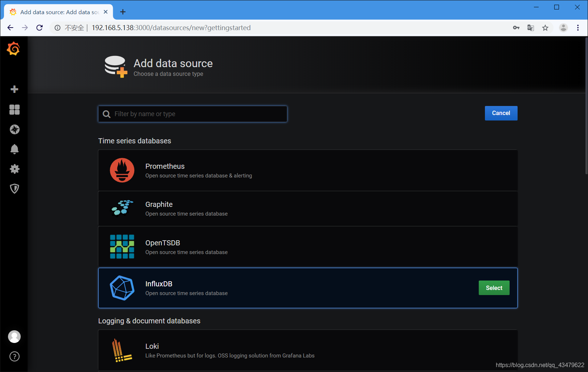The height and width of the screenshot is (372, 588).
Task: Choose the OpenTSDB data source row
Action: [x=308, y=247]
